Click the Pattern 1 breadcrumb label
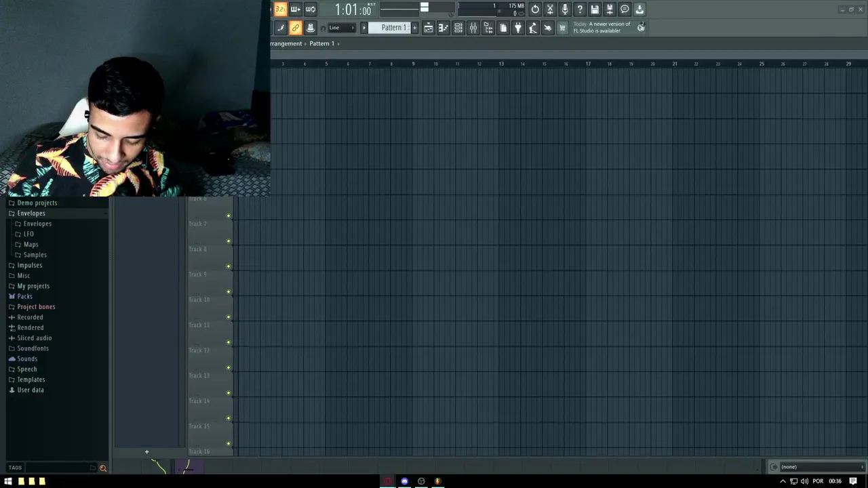This screenshot has width=868, height=488. (x=321, y=43)
